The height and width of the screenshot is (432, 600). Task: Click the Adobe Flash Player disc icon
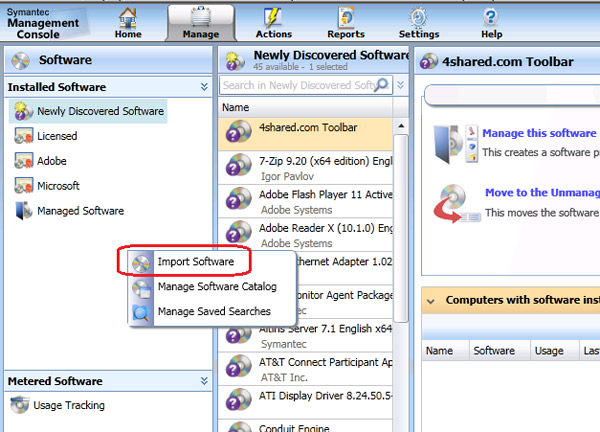click(238, 198)
